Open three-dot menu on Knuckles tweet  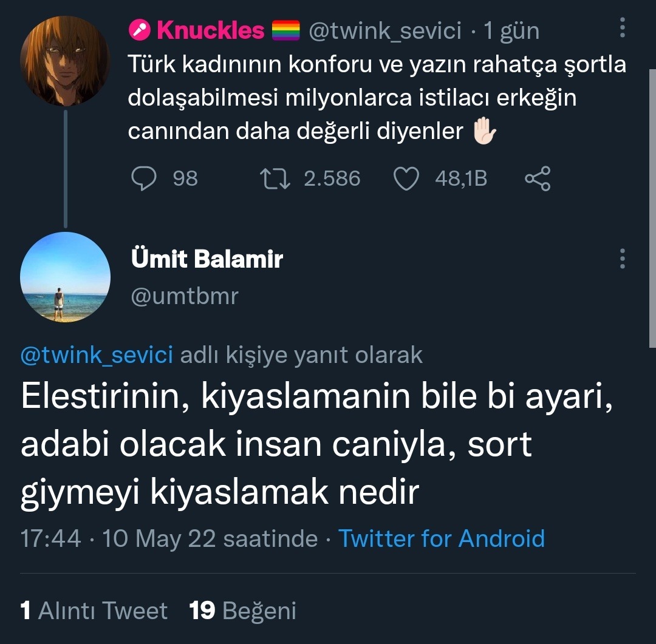click(x=623, y=29)
